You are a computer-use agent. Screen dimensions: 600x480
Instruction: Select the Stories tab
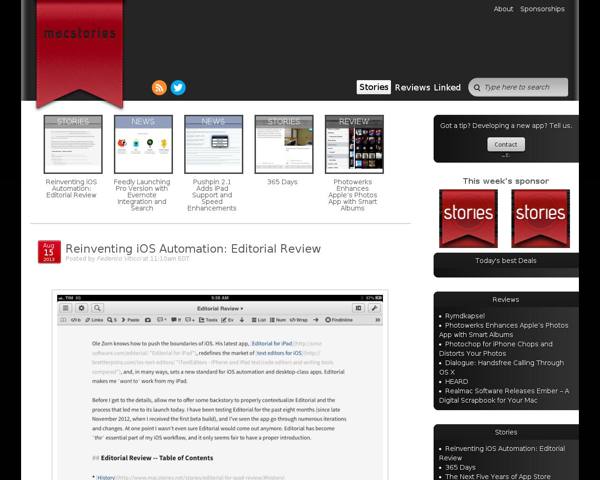(x=373, y=87)
